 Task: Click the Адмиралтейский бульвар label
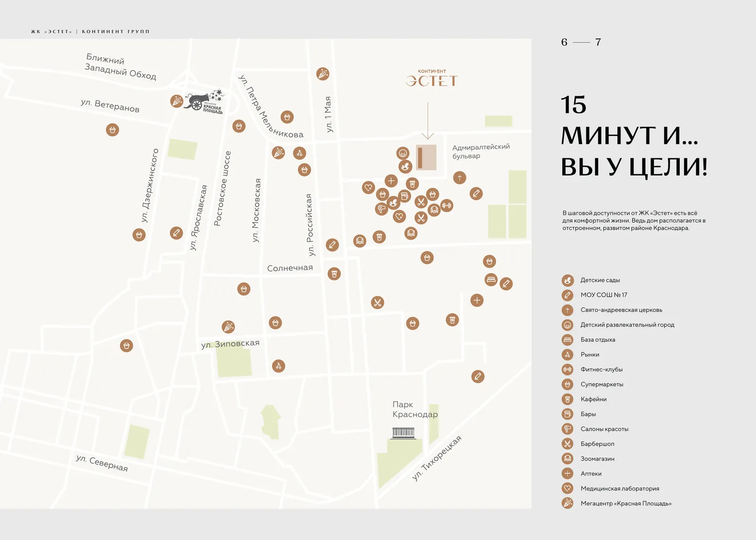tap(481, 151)
